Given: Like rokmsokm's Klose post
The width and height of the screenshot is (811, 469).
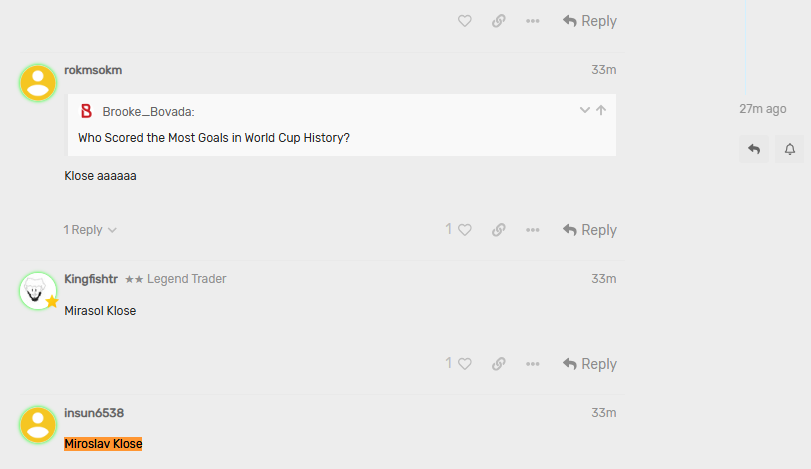Looking at the screenshot, I should (x=464, y=230).
